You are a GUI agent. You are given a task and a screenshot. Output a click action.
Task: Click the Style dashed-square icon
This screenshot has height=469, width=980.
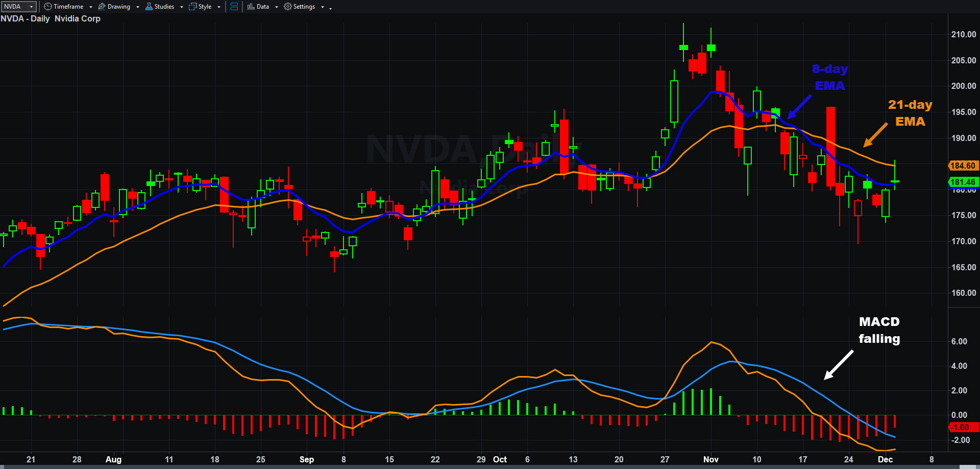(192, 7)
